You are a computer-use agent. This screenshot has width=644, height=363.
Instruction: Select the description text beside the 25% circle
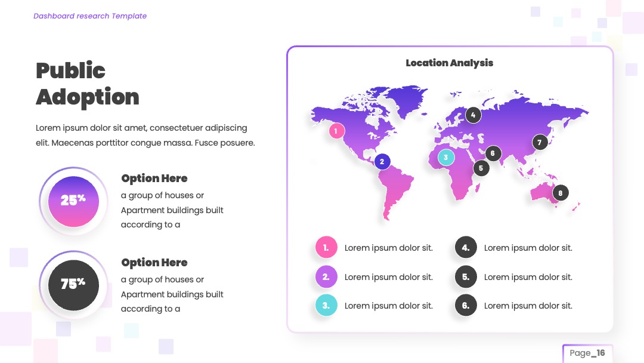coord(172,210)
